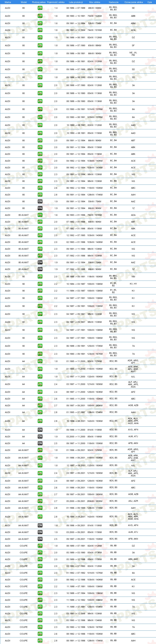Select diesel ON icon in 80 Avant 1Z row

40,269
